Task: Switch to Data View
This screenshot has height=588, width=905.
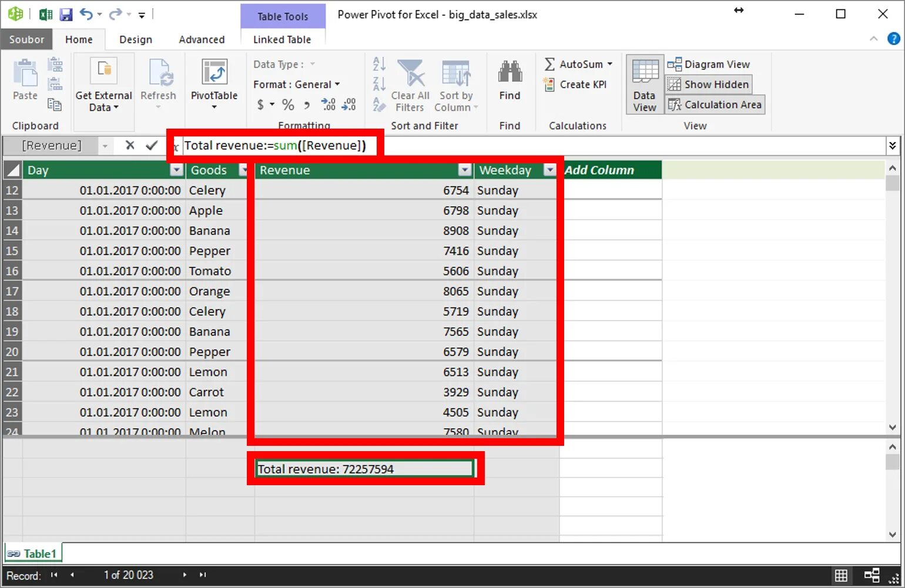Action: tap(645, 85)
